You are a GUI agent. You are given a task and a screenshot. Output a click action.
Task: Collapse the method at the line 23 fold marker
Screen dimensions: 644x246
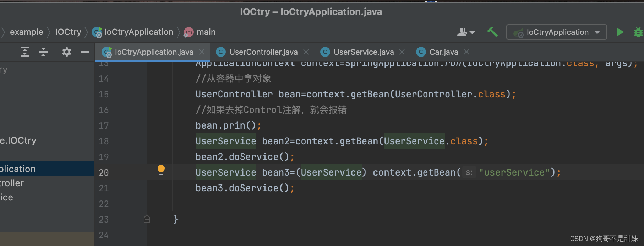click(147, 219)
